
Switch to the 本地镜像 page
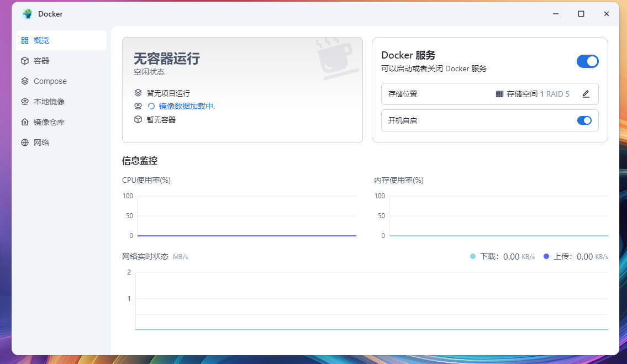(61, 102)
